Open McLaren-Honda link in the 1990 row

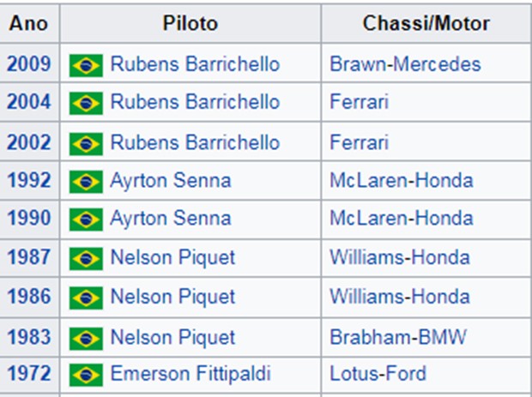point(402,218)
